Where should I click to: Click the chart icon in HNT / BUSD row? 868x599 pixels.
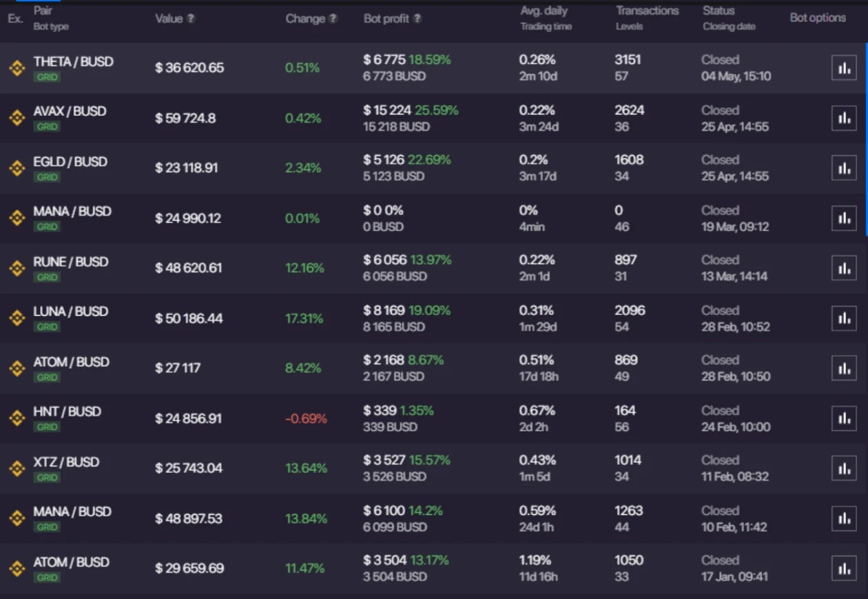(x=844, y=418)
